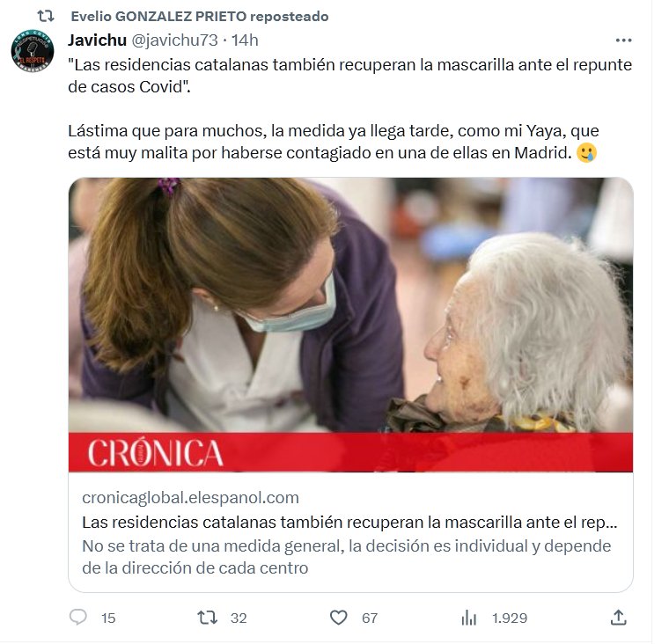Open the three-dot more options menu
Viewport: 669px width, 644px height.
click(623, 40)
